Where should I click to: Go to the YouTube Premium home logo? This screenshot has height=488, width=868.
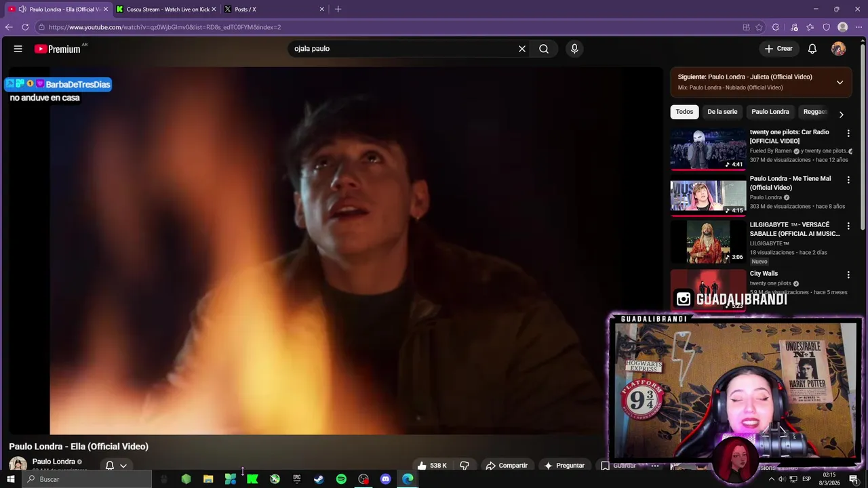[58, 49]
